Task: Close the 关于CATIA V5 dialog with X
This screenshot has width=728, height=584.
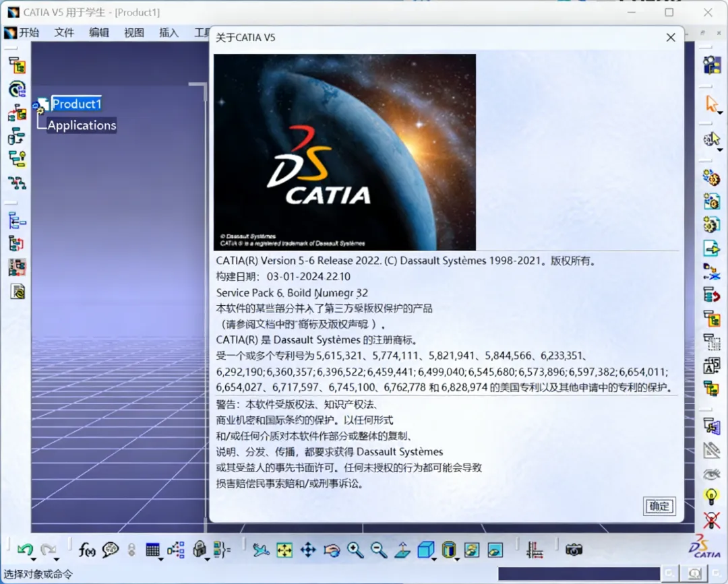Action: (671, 38)
